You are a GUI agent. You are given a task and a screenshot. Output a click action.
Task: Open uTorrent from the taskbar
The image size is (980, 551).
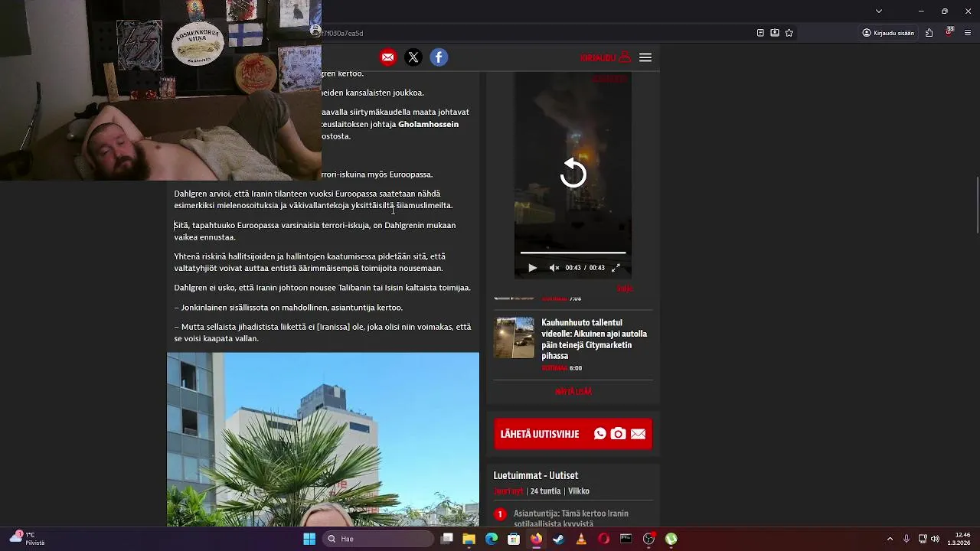pyautogui.click(x=671, y=539)
